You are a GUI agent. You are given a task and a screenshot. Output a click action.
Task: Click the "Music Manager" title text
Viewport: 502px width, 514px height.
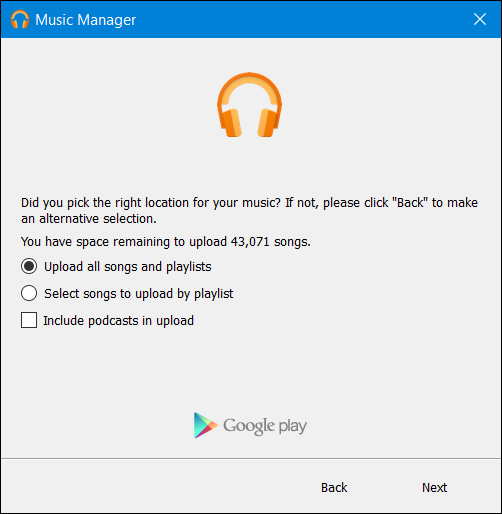tap(86, 20)
